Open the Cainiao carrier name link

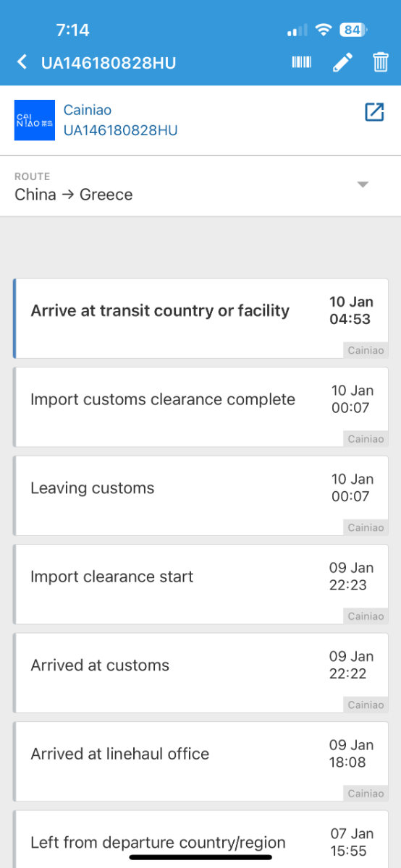88,111
